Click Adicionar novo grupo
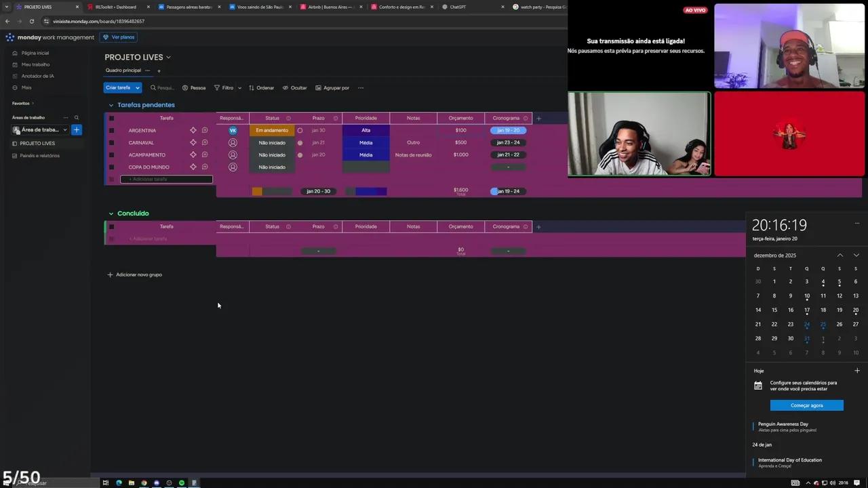 click(x=135, y=274)
